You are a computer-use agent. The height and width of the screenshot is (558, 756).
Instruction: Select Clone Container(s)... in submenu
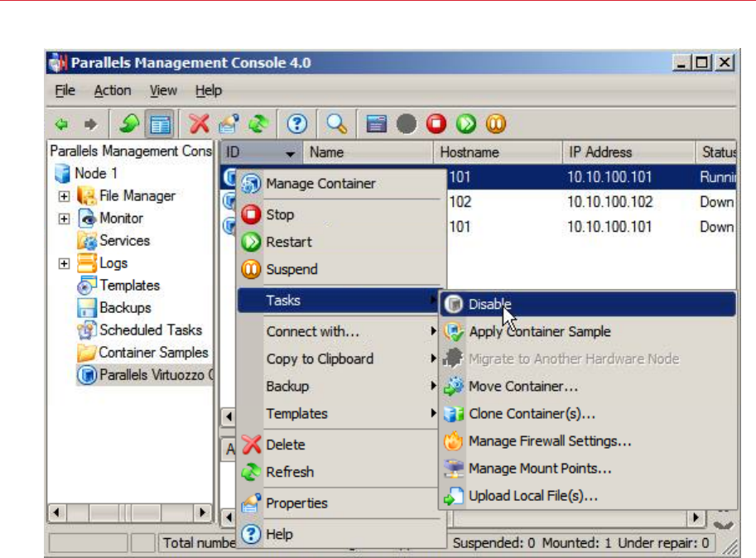pos(588,414)
